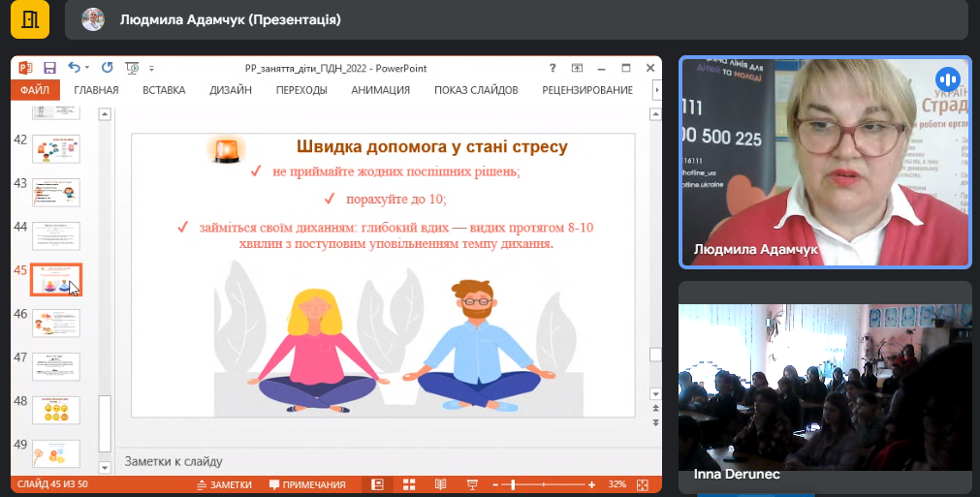Open the АНИМАЦИЯ tab
This screenshot has width=980, height=497.
click(x=381, y=90)
